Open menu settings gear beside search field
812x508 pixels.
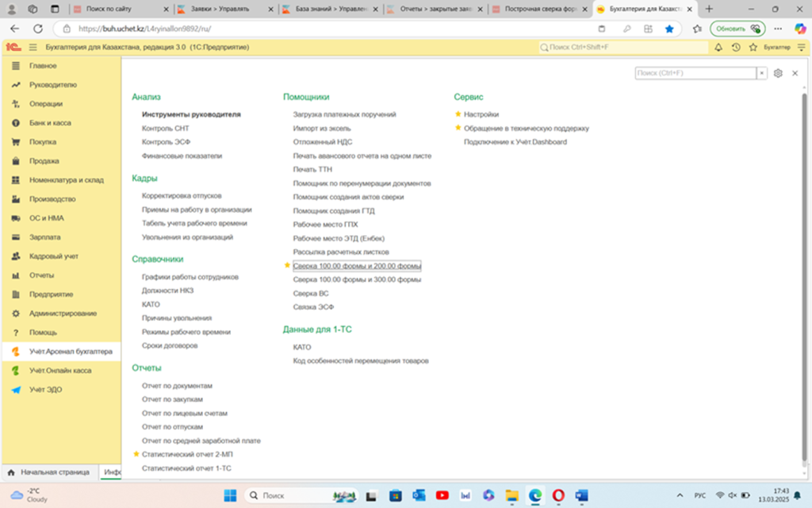pos(778,73)
